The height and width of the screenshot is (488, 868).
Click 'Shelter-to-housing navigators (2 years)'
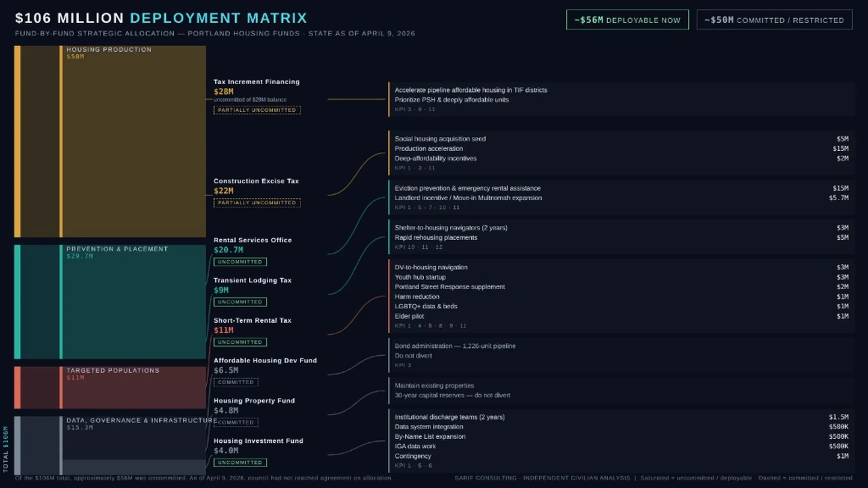[451, 228]
